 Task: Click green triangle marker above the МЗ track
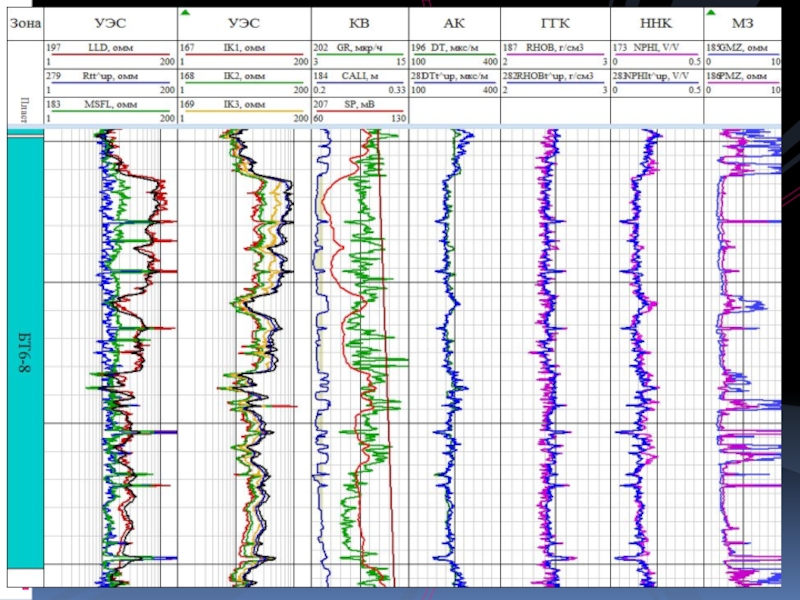(x=710, y=12)
